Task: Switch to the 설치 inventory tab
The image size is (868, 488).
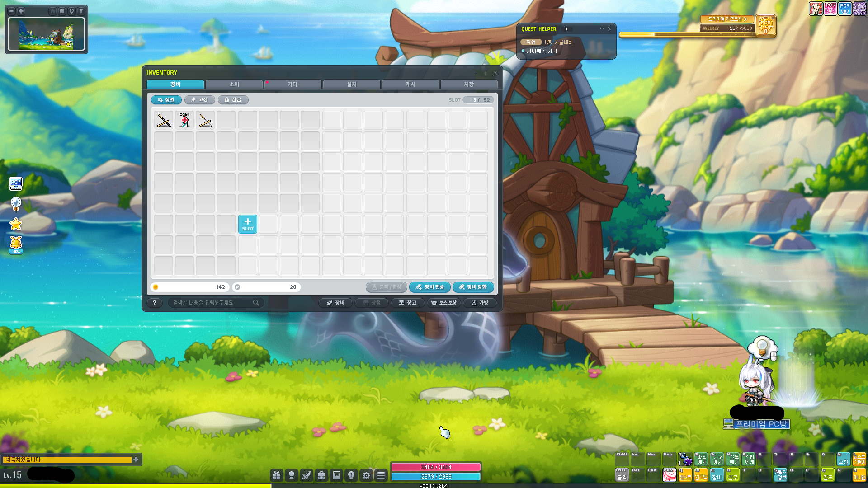Action: coord(352,84)
